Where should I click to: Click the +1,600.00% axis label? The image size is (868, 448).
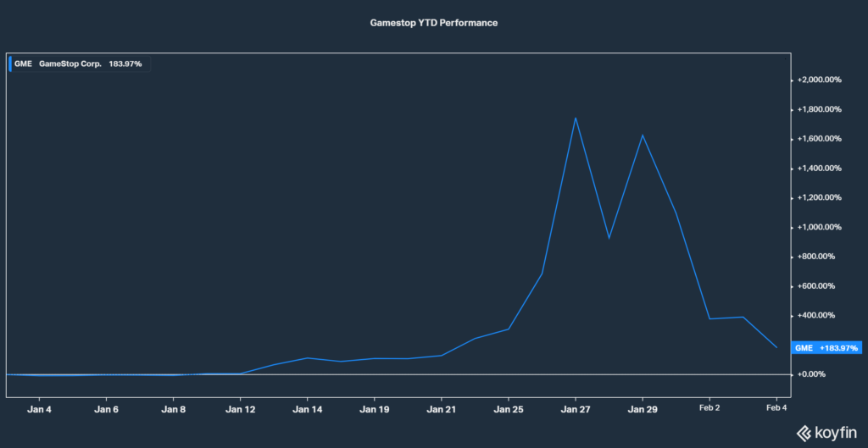coord(820,139)
